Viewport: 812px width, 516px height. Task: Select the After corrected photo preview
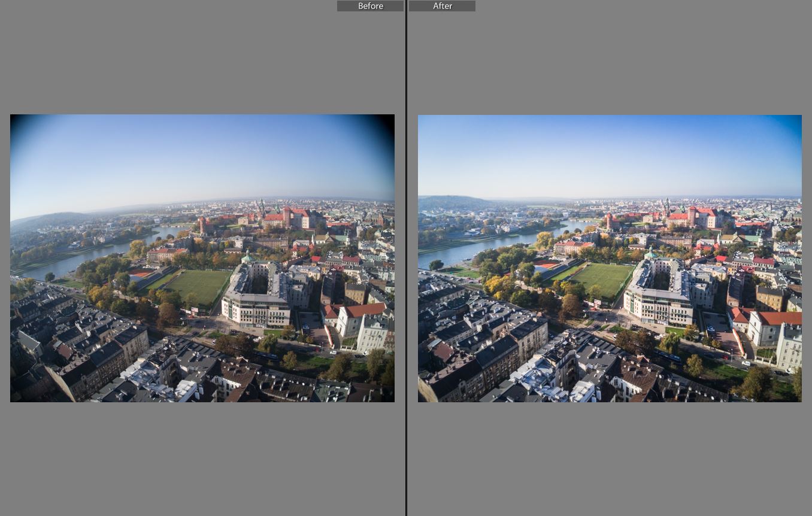click(x=610, y=259)
